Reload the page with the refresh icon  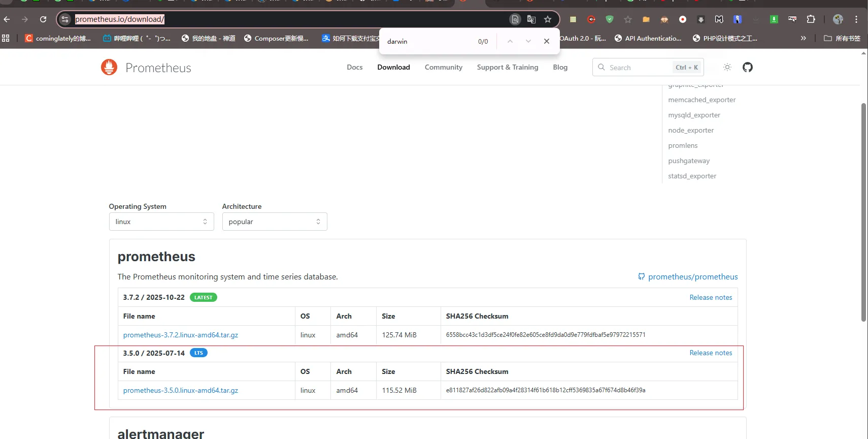coord(43,19)
